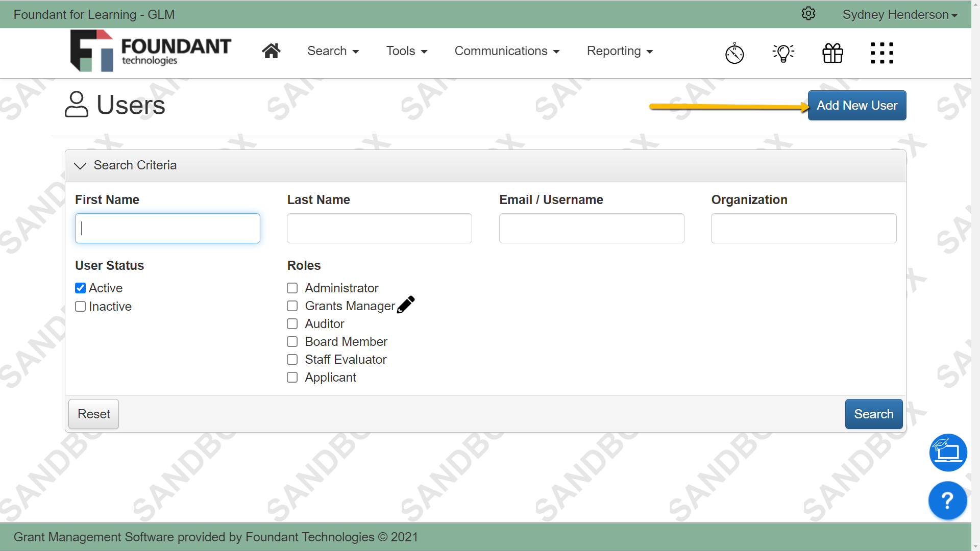Open the settings gear in the top bar

point(808,14)
